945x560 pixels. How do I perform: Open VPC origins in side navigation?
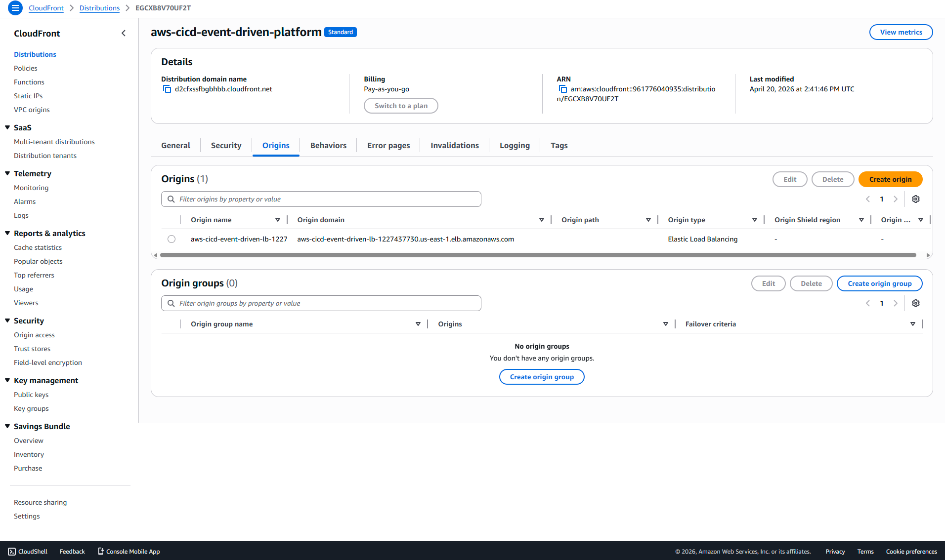(32, 110)
